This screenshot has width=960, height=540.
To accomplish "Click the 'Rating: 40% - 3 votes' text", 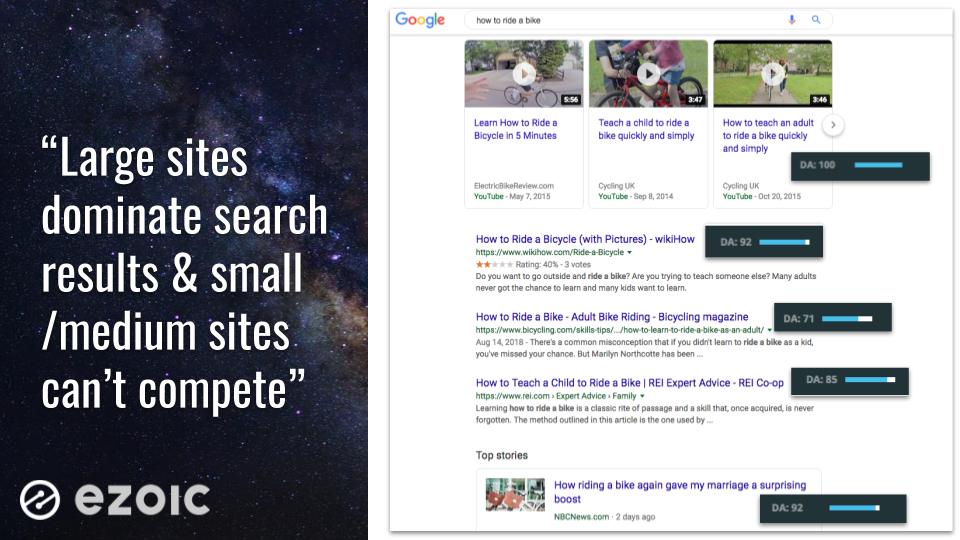I will [553, 264].
